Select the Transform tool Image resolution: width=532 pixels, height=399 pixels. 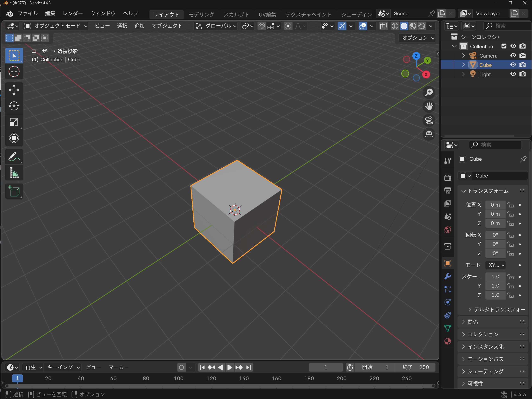coord(14,138)
